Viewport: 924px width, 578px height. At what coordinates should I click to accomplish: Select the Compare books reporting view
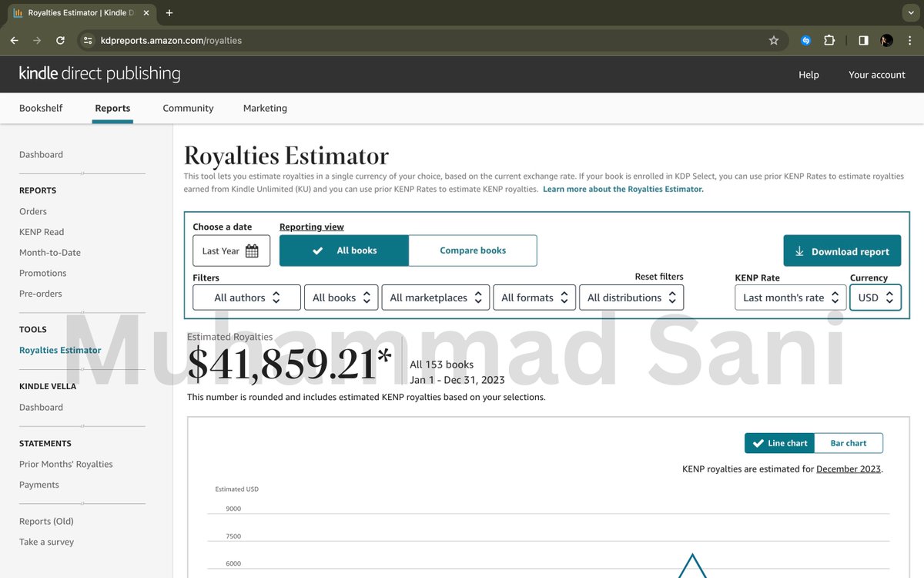click(473, 250)
